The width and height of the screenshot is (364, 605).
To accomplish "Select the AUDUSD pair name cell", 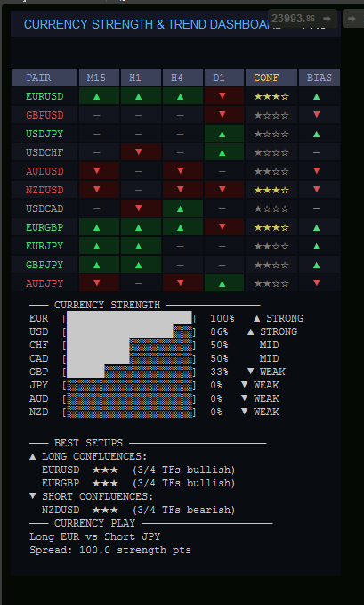I will tap(44, 171).
